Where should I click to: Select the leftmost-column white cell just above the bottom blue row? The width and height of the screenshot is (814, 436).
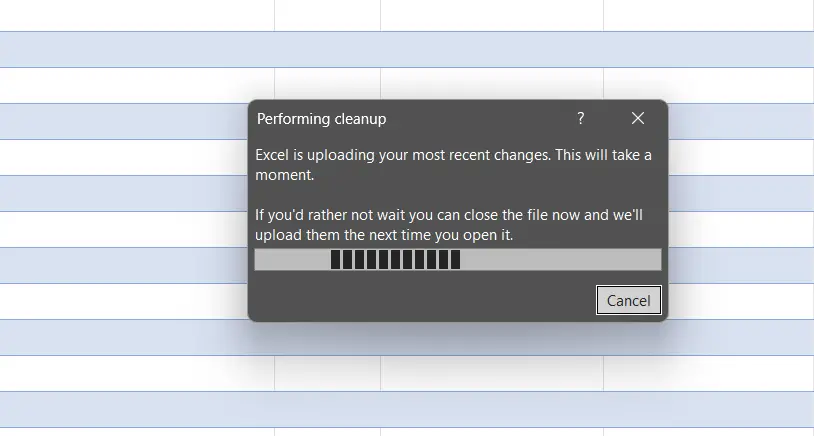point(137,373)
